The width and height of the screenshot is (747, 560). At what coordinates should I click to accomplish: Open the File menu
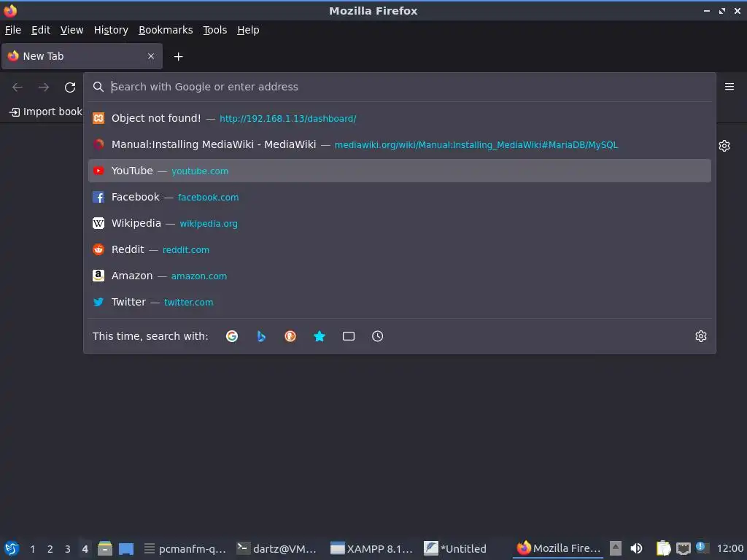pos(13,30)
